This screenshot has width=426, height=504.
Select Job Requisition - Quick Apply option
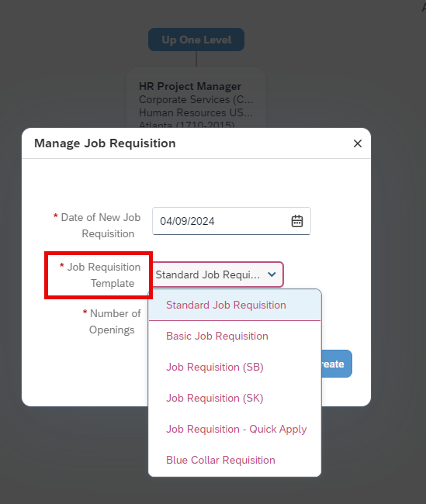[234, 429]
